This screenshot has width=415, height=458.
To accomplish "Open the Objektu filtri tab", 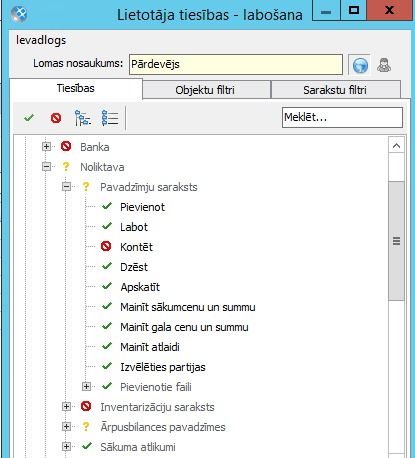I will coord(206,90).
